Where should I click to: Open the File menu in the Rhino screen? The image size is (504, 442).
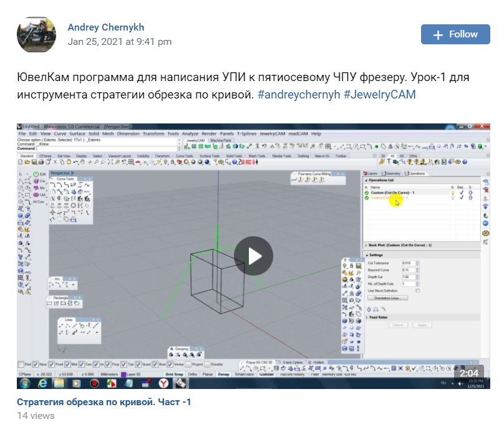point(22,133)
